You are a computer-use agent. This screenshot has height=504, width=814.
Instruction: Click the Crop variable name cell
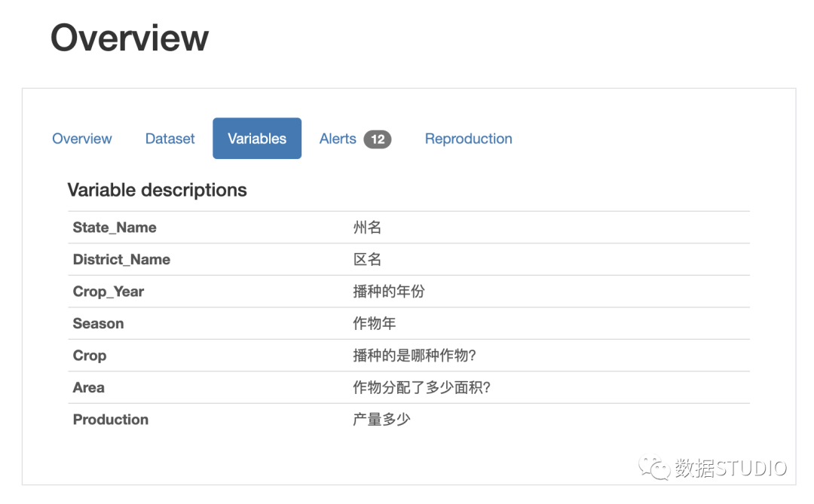click(x=89, y=356)
